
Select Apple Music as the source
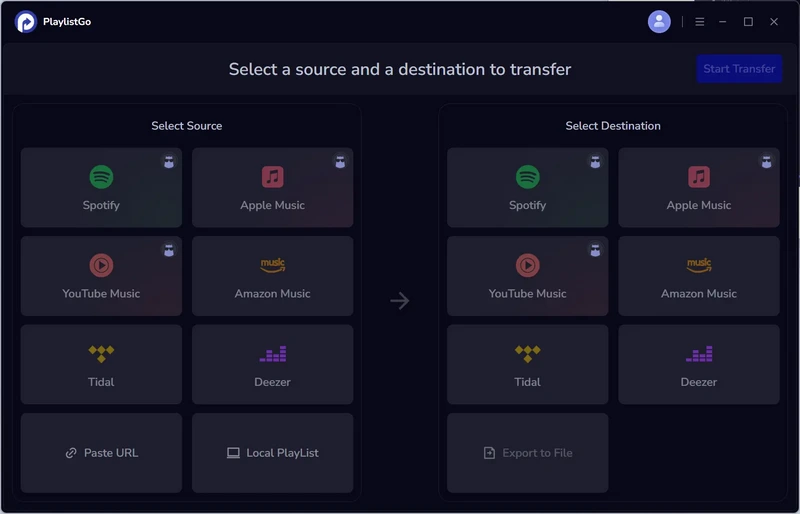point(272,187)
